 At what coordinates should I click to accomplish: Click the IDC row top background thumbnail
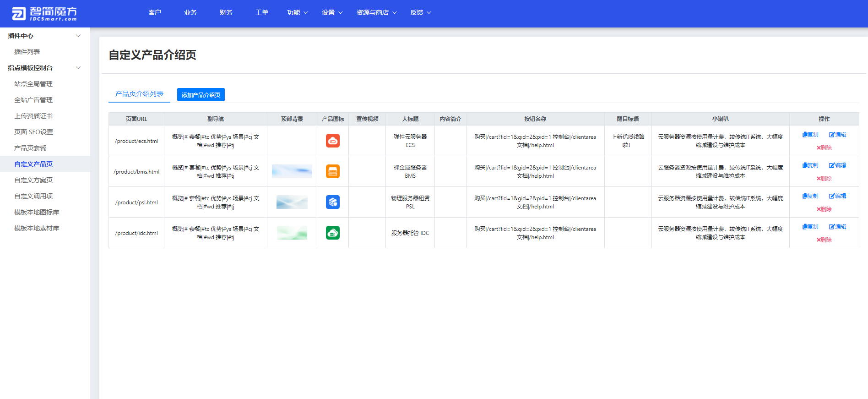point(292,233)
